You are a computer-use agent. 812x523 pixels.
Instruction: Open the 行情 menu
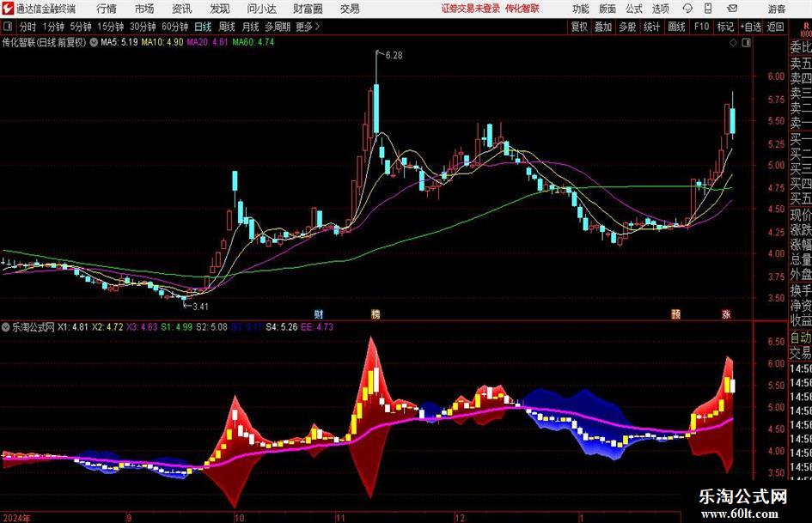tap(107, 9)
